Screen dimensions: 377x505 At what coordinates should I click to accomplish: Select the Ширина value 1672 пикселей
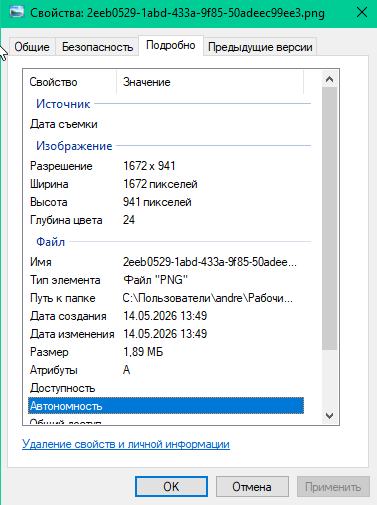(x=160, y=184)
